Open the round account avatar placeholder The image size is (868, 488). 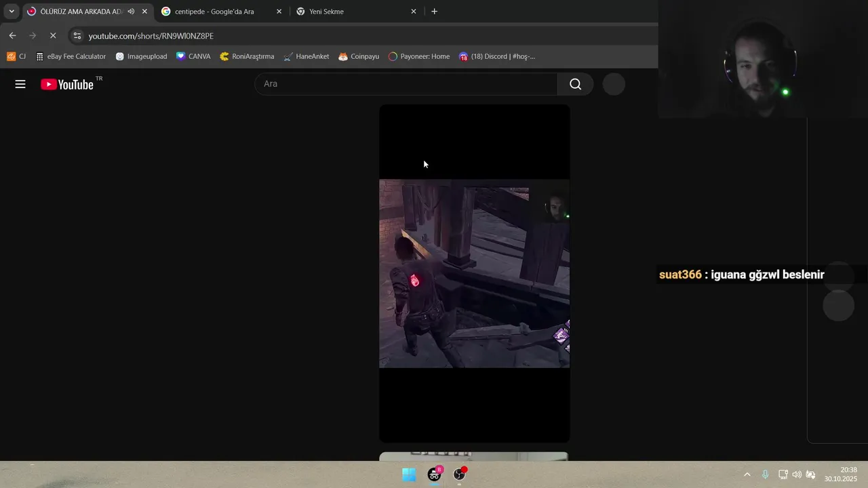[614, 84]
